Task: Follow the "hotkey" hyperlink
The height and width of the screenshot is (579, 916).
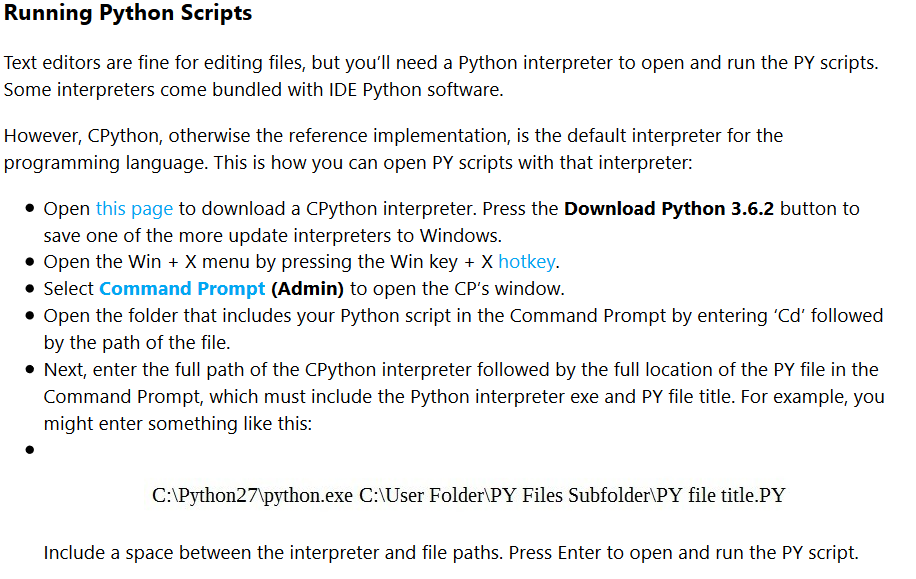Action: click(528, 262)
